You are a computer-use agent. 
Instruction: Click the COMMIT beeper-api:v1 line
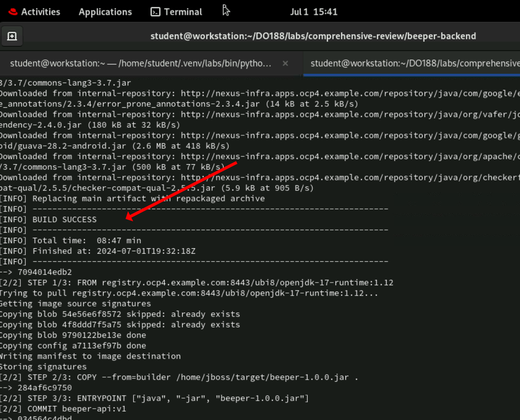62,409
